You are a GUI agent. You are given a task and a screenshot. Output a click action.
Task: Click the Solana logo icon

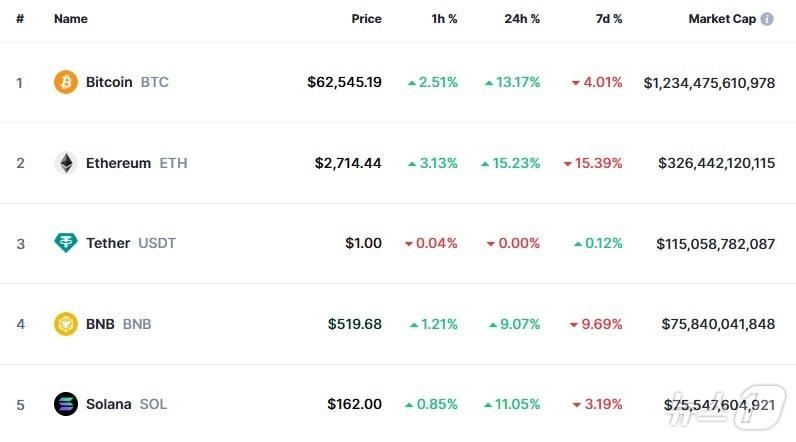[66, 404]
